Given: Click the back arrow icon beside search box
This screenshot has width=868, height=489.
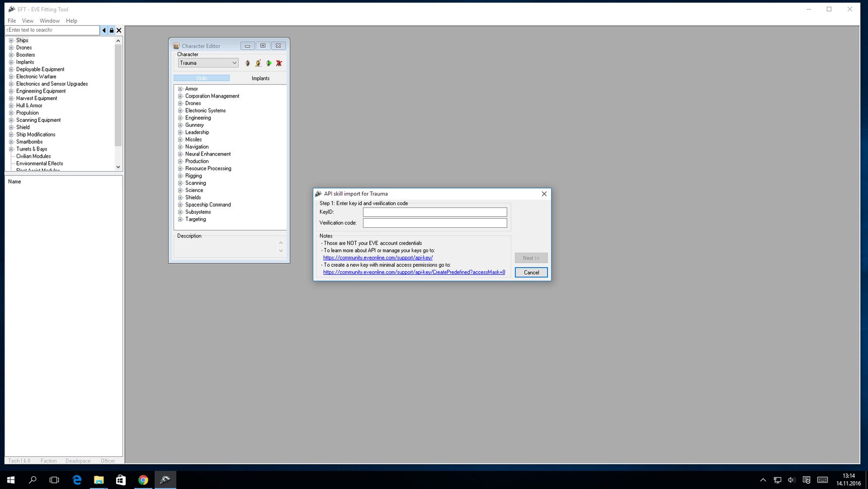Looking at the screenshot, I should [x=104, y=30].
